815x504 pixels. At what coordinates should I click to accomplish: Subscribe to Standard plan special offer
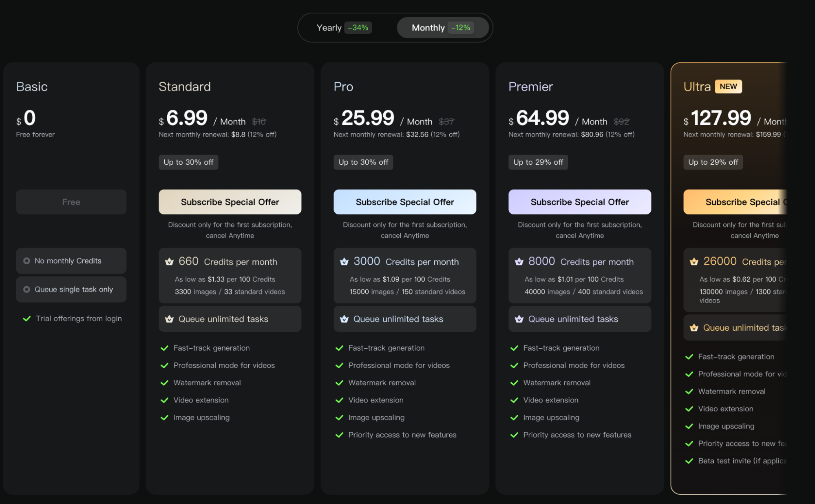230,202
